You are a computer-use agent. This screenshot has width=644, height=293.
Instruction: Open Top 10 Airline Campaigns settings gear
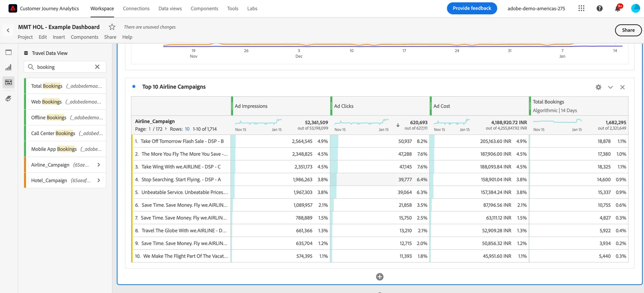click(598, 87)
